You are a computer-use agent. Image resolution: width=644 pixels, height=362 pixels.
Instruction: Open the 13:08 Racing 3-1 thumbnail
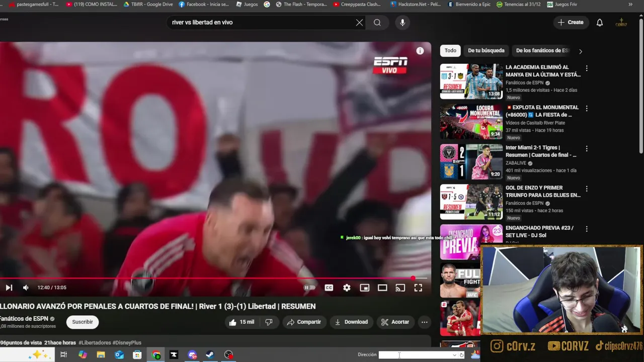pos(471,81)
